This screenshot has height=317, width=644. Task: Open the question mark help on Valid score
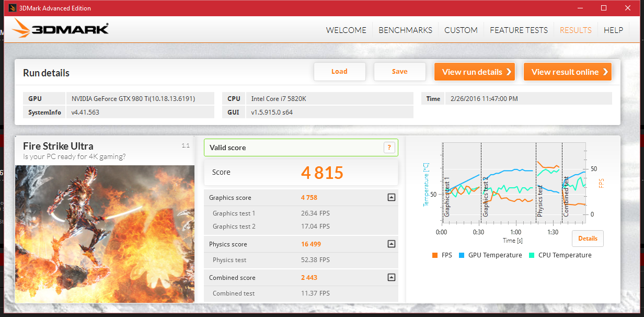[388, 148]
